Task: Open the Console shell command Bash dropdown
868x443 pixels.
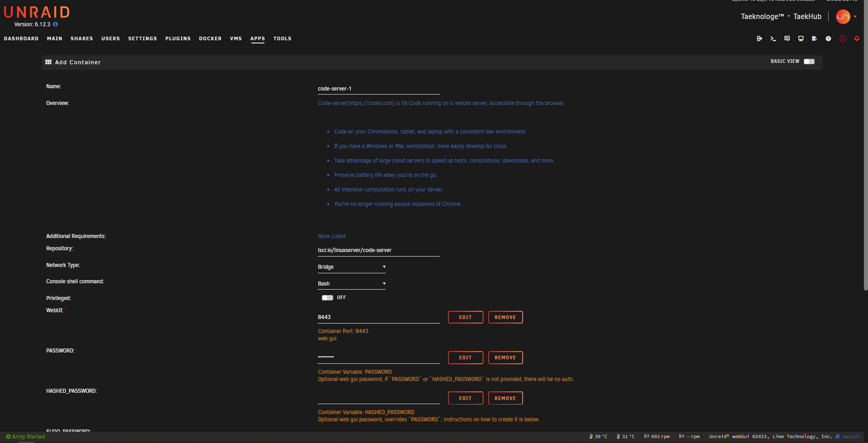Action: (352, 284)
